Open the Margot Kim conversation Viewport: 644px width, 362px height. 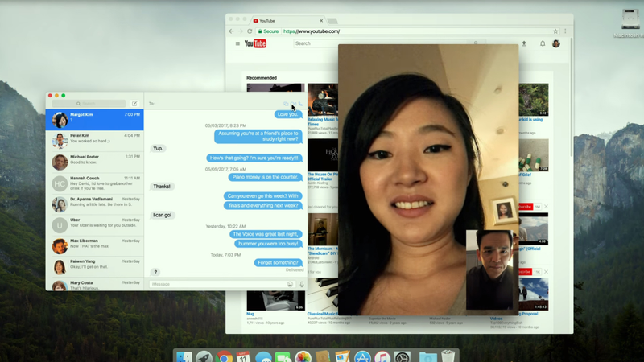94,120
